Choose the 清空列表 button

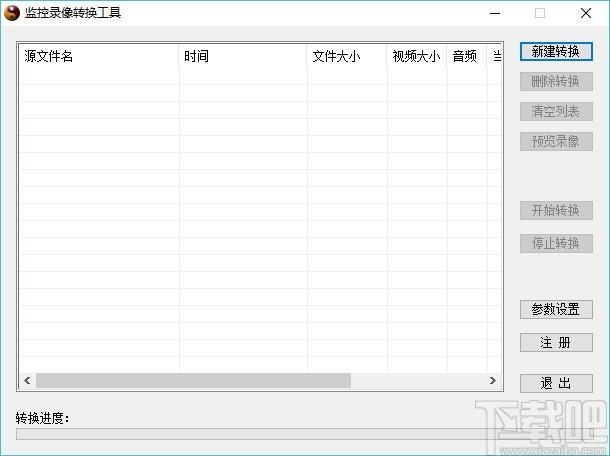pyautogui.click(x=556, y=112)
